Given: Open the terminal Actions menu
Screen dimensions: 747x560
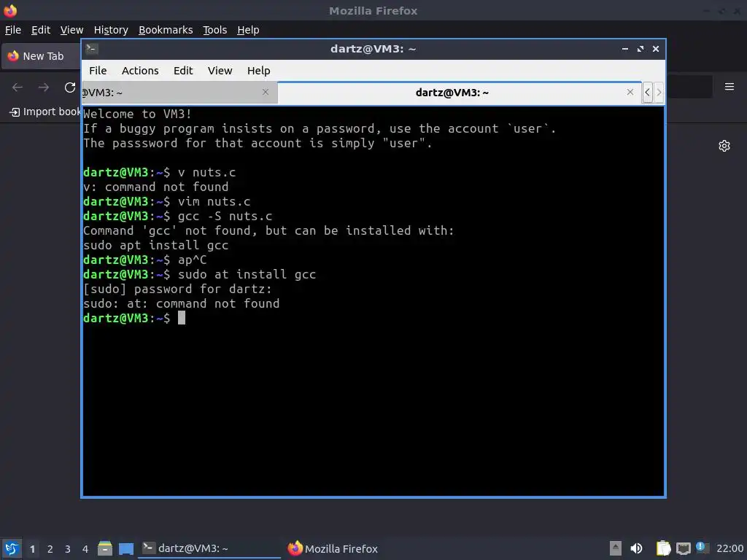Looking at the screenshot, I should point(140,71).
